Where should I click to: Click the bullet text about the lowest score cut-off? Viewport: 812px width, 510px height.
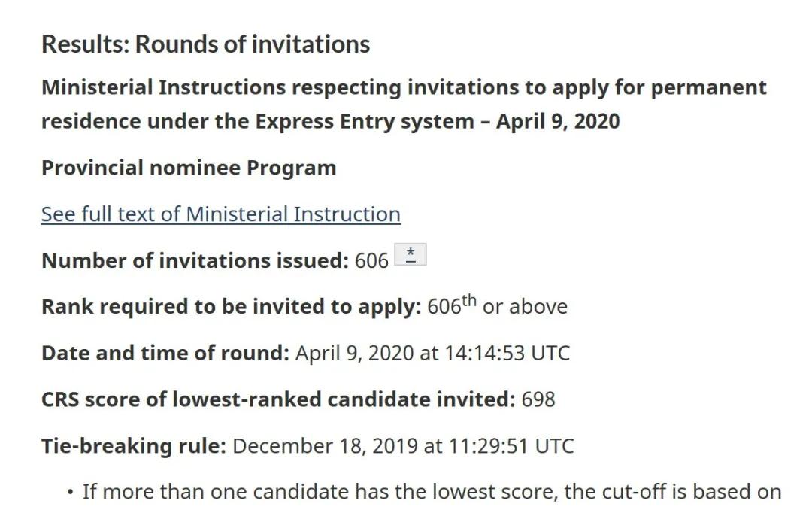coord(432,492)
